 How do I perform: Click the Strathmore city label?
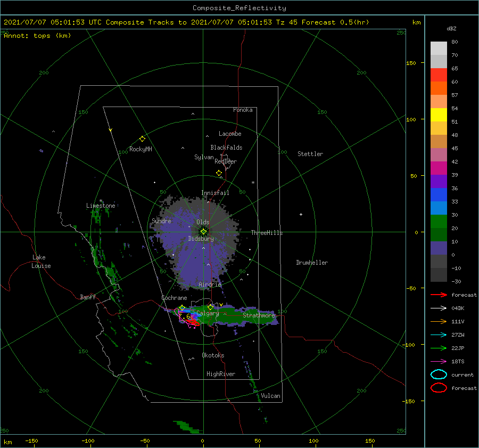pos(259,315)
